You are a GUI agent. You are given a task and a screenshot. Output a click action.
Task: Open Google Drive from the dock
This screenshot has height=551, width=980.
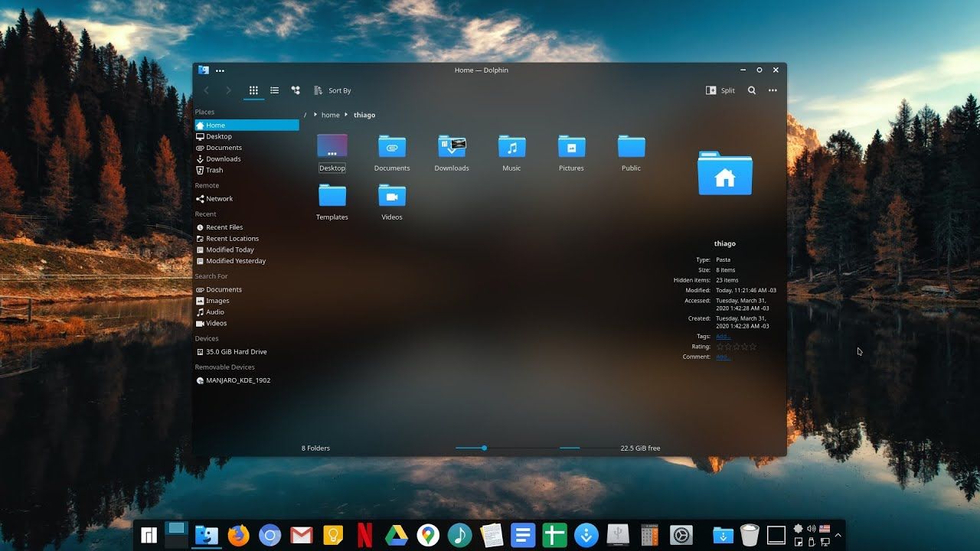coord(396,535)
